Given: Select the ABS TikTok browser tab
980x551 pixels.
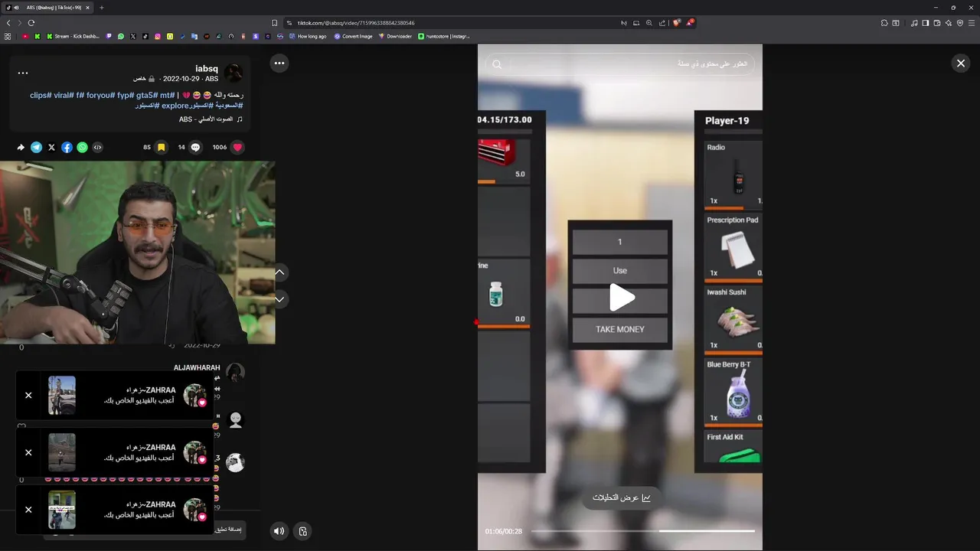Looking at the screenshot, I should tap(49, 8).
